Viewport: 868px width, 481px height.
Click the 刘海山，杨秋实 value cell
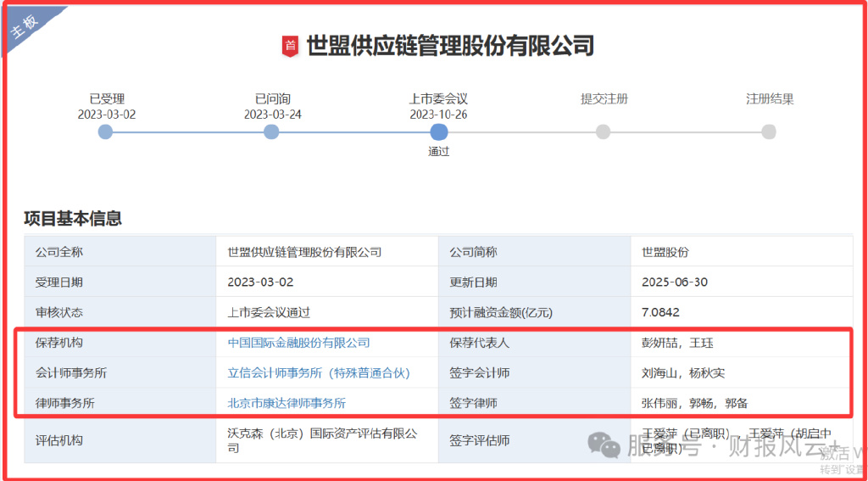741,373
